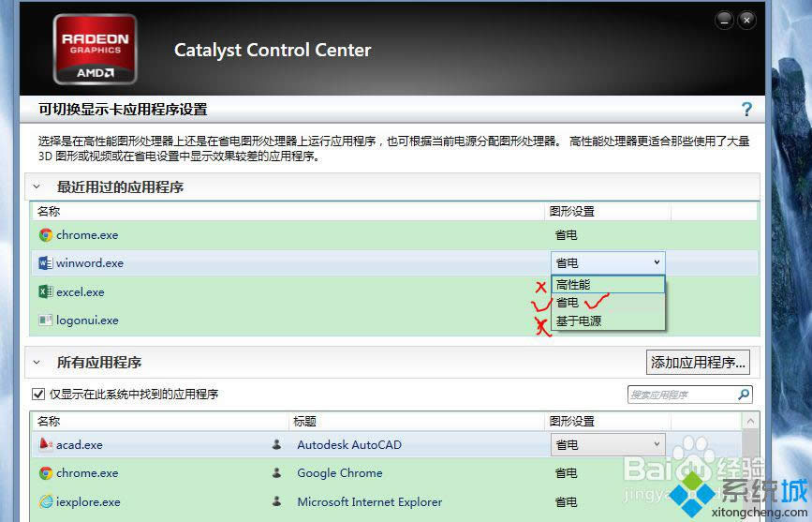Click the user icon next to Microsoft Internet Explorer

click(276, 501)
